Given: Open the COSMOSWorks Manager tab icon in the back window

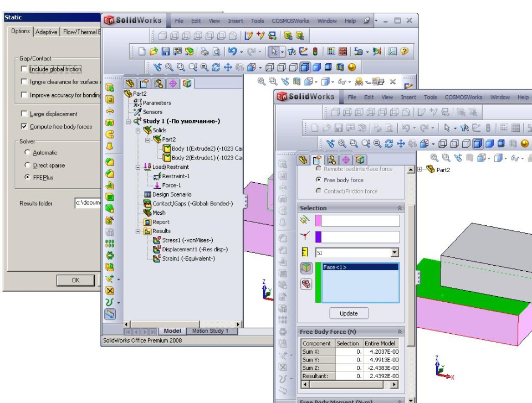Looking at the screenshot, I should [187, 83].
